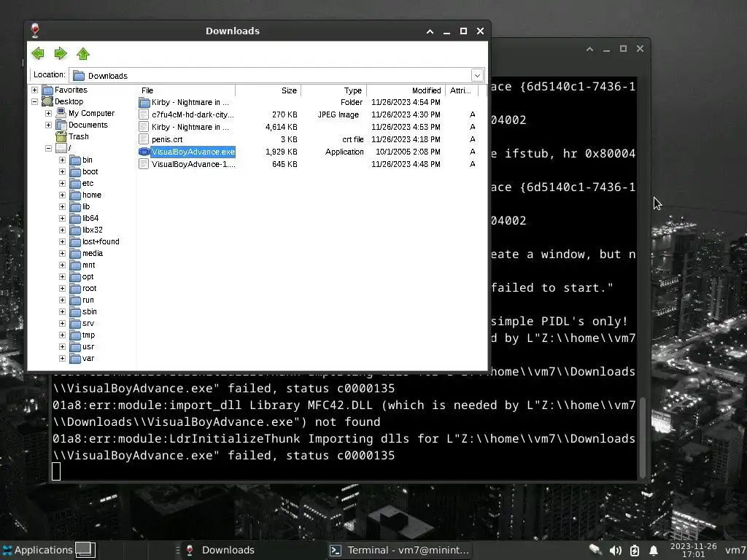The height and width of the screenshot is (560, 747).
Task: Click the pen-shaped tray icon
Action: (595, 550)
